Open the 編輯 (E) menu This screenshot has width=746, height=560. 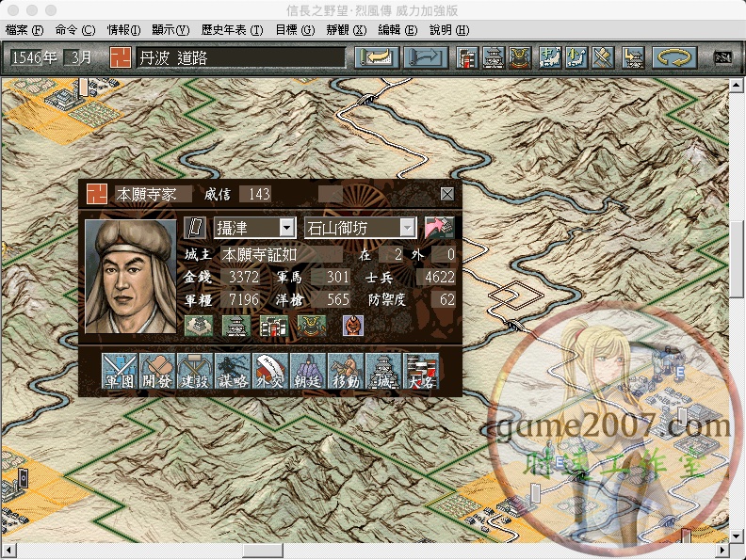(397, 30)
